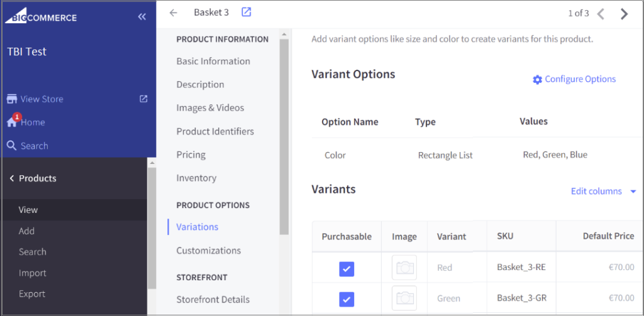
Task: Click the Green variant image placeholder
Action: pos(404,298)
